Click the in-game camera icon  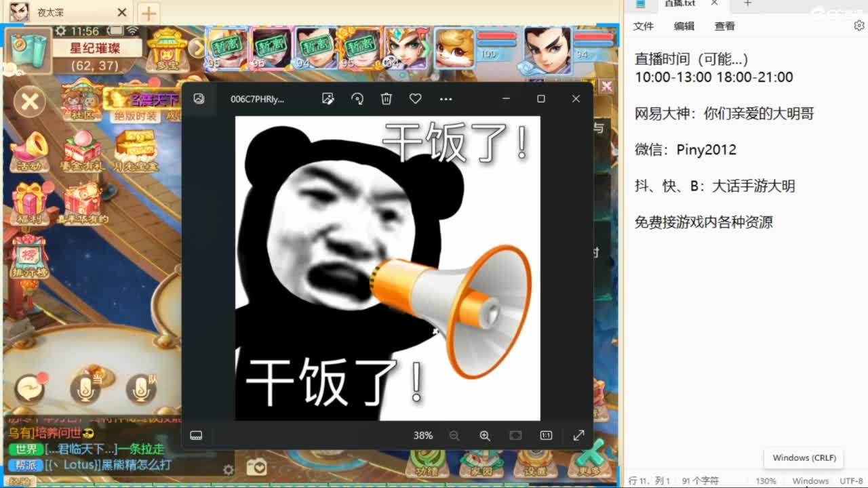[x=257, y=467]
